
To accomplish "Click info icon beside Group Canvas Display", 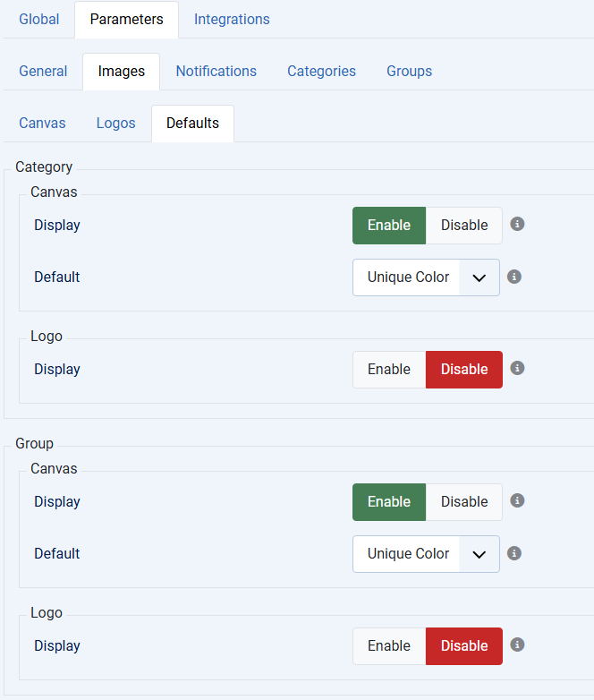I will coord(517,500).
